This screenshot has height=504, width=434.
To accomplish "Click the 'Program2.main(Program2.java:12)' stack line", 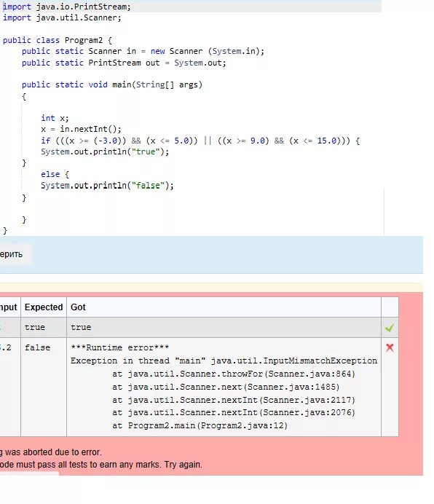I will coord(200,425).
